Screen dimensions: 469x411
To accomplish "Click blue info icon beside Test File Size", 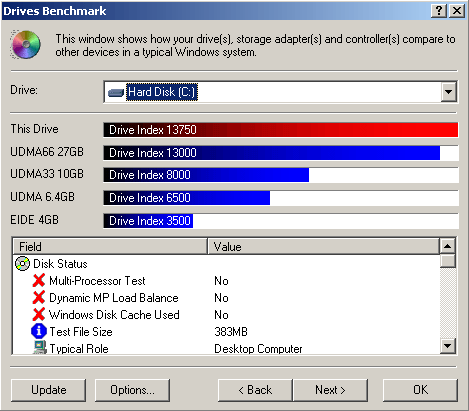I will tap(39, 331).
